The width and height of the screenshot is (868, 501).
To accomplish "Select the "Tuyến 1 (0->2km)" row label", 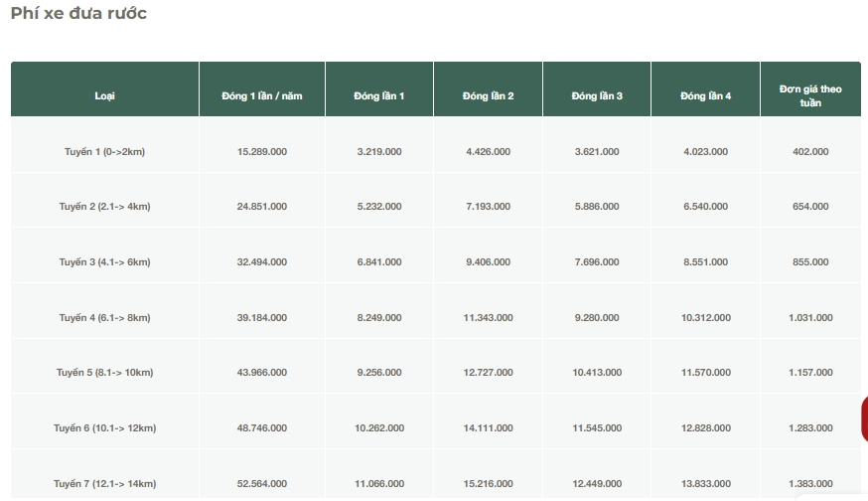I will [x=104, y=151].
